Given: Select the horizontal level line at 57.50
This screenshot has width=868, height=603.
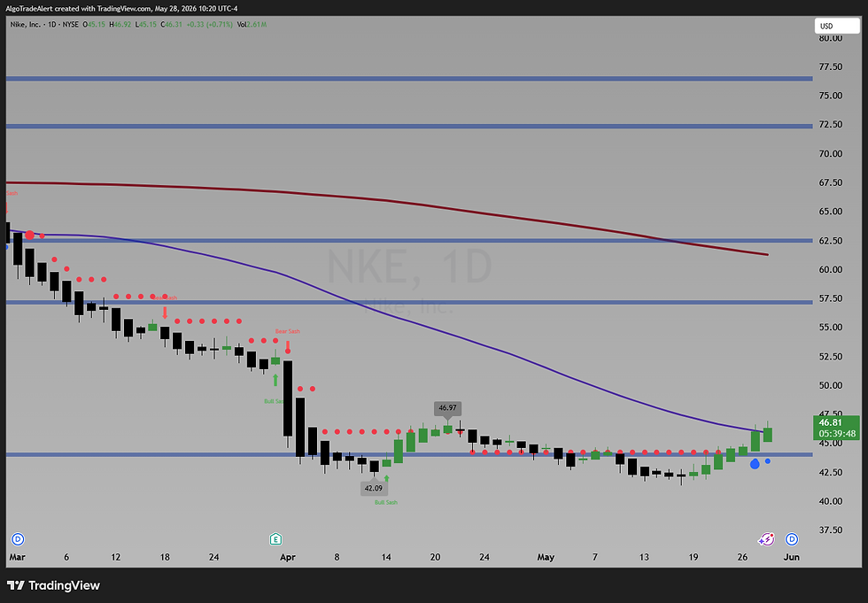Looking at the screenshot, I should click(x=409, y=302).
